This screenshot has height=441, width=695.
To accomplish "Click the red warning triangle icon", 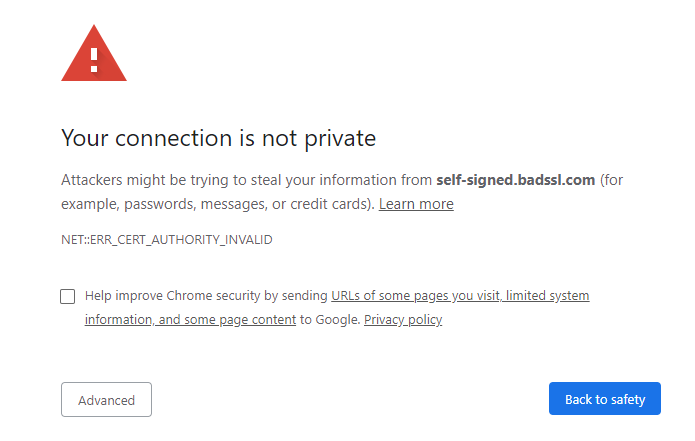I will [x=94, y=53].
